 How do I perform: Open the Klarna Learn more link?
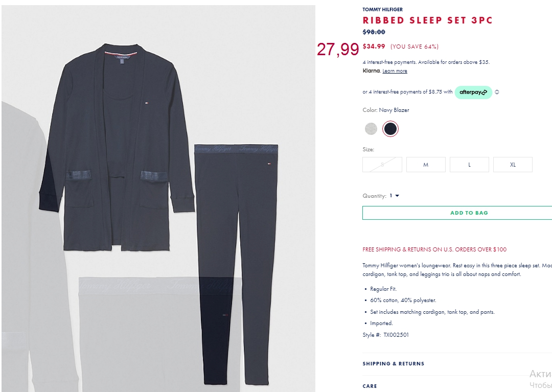tap(395, 71)
